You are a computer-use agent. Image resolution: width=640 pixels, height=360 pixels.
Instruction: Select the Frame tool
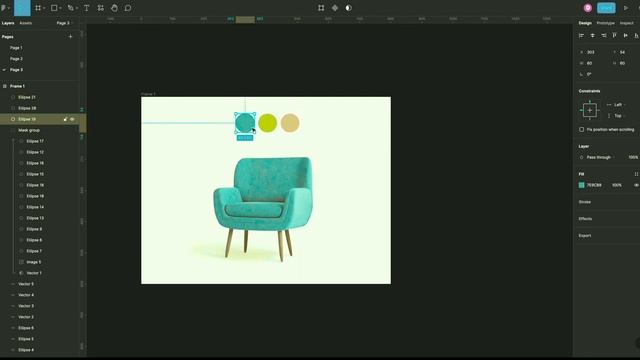38,8
